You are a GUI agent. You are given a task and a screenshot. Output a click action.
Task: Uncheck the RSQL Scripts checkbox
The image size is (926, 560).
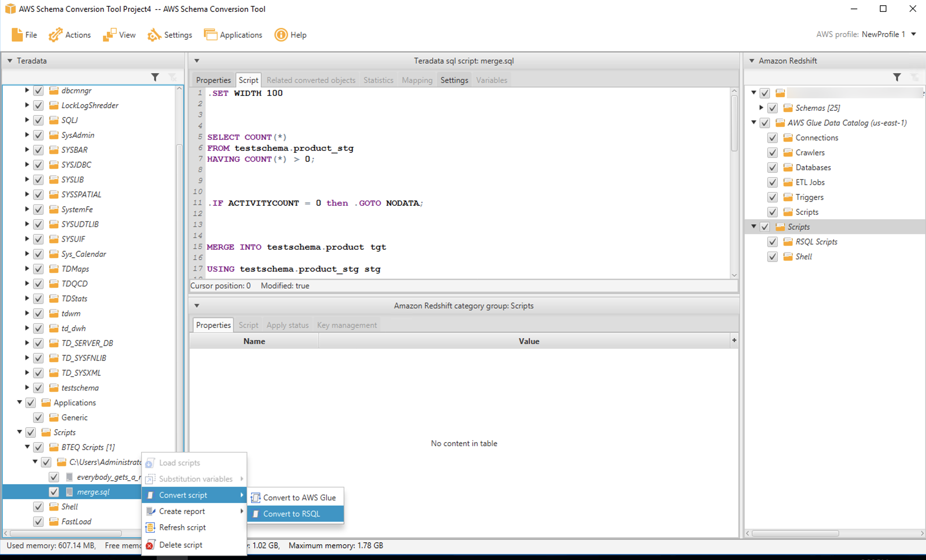pyautogui.click(x=772, y=242)
